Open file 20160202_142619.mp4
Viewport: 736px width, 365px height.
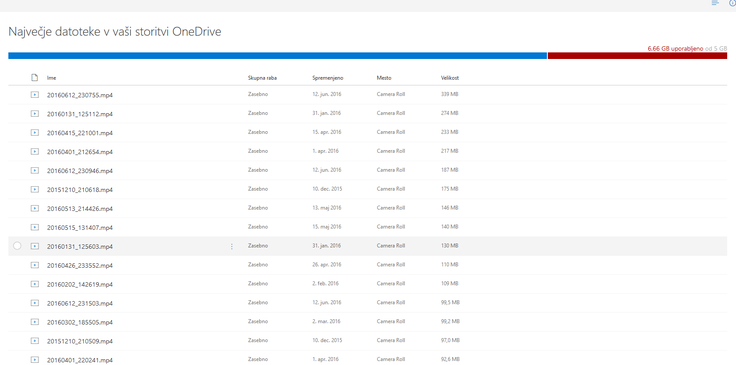pyautogui.click(x=80, y=284)
